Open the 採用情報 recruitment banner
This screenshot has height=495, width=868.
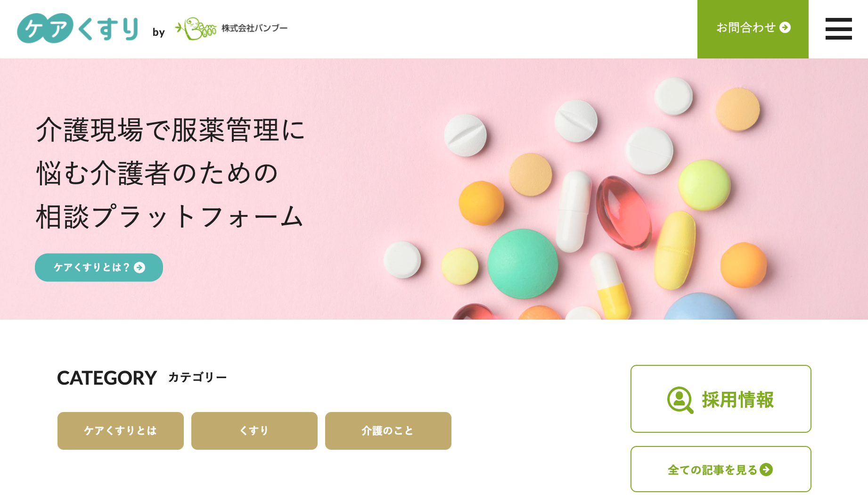point(721,399)
